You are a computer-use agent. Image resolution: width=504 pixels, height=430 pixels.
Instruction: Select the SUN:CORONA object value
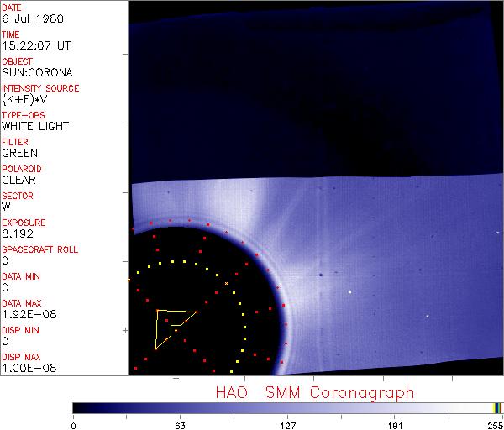(x=37, y=72)
